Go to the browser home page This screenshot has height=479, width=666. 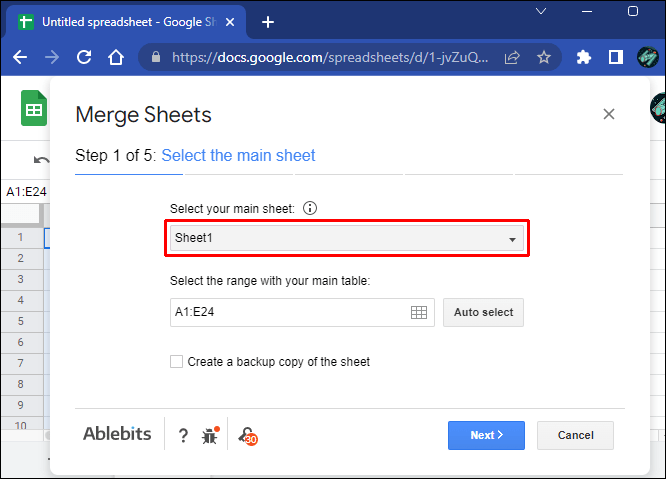[x=115, y=58]
